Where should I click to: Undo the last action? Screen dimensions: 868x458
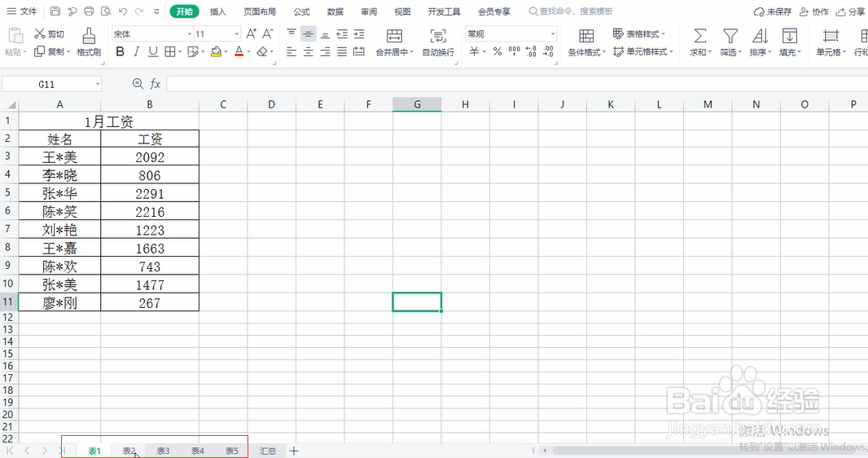click(123, 11)
